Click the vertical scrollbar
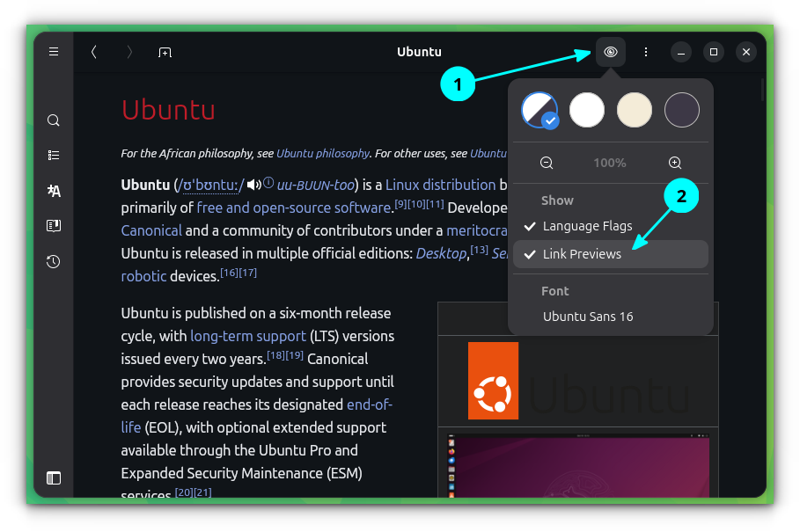This screenshot has height=532, width=800. click(763, 89)
